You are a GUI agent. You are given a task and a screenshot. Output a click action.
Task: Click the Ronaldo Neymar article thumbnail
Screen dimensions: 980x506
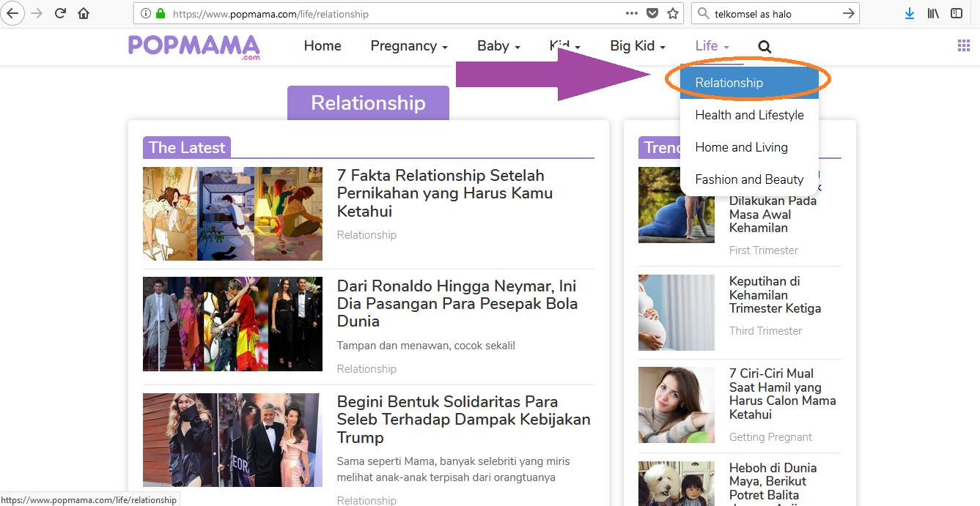(232, 324)
